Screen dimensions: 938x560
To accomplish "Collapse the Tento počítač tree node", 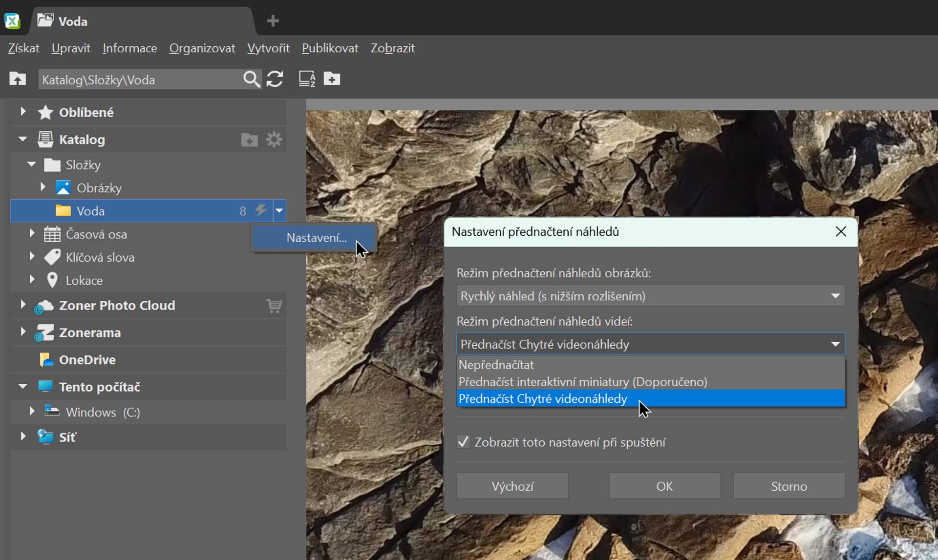I will [22, 387].
